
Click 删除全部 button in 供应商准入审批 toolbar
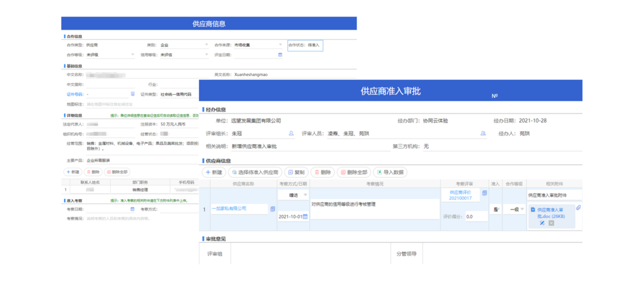354,172
